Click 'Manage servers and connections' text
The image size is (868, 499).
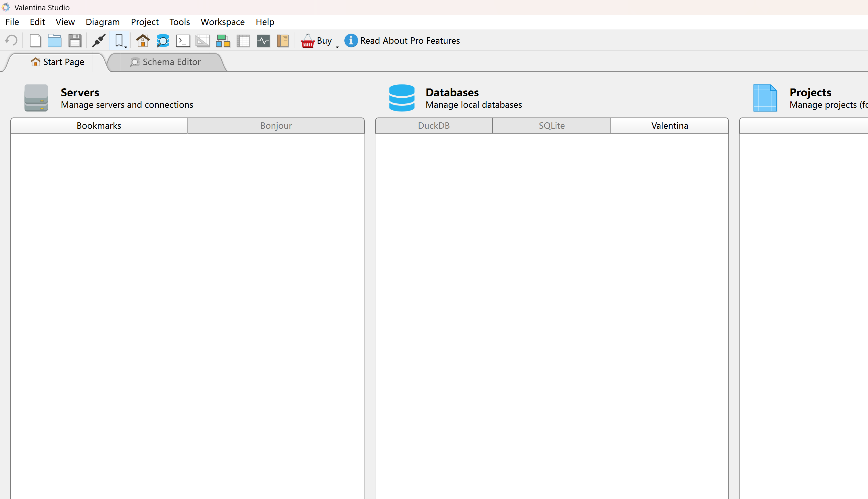tap(127, 105)
